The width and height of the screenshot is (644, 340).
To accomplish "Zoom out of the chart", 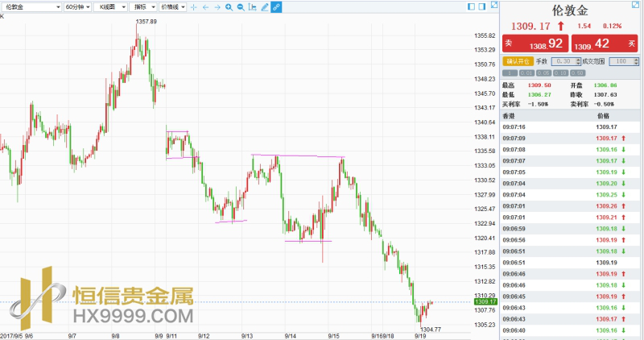I will 241,7.
